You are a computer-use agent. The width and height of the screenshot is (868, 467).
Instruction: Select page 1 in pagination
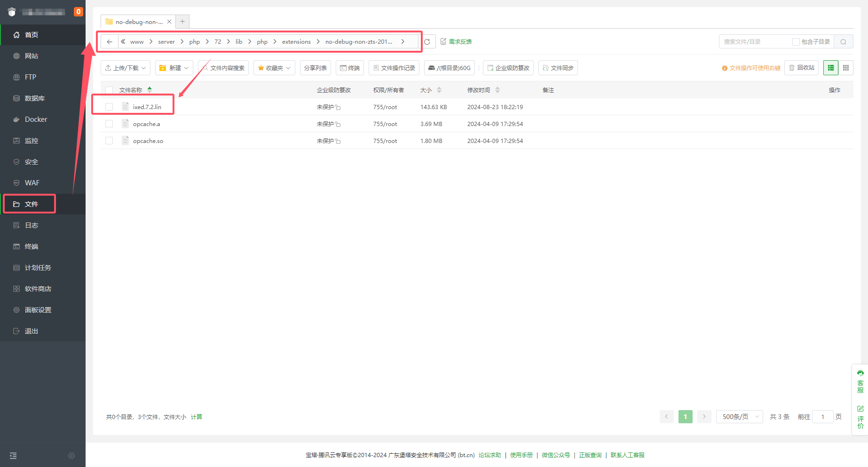(x=686, y=417)
